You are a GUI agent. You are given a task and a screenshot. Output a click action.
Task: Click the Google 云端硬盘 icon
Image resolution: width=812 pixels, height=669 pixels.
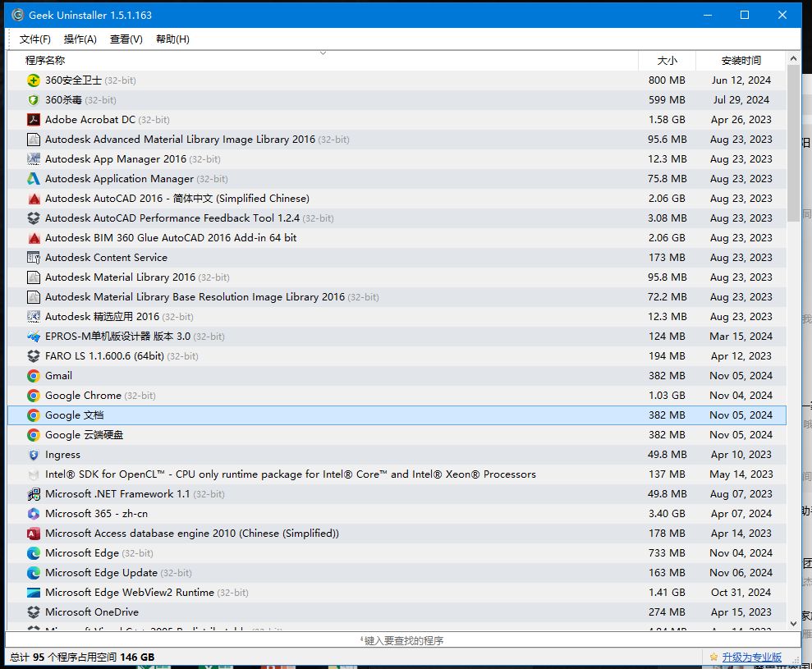click(x=33, y=435)
